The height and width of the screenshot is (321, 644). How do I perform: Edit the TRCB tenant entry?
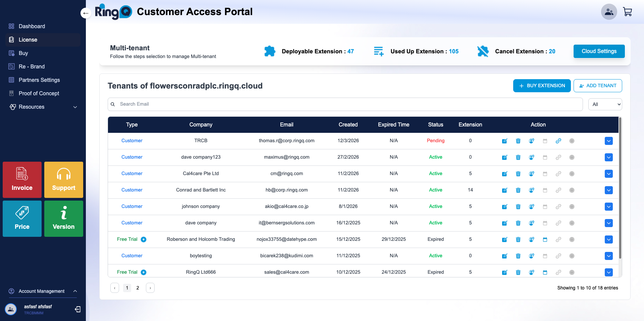pyautogui.click(x=504, y=141)
